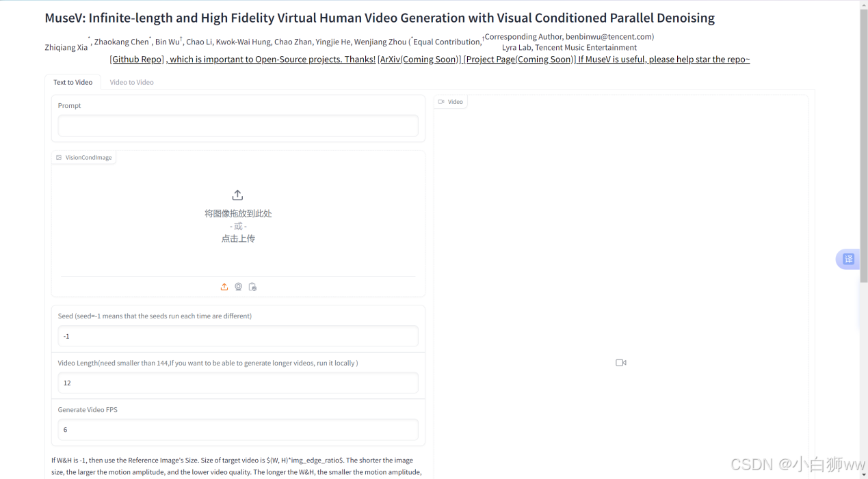This screenshot has height=479, width=868.
Task: Click the video camera placeholder icon
Action: [621, 363]
